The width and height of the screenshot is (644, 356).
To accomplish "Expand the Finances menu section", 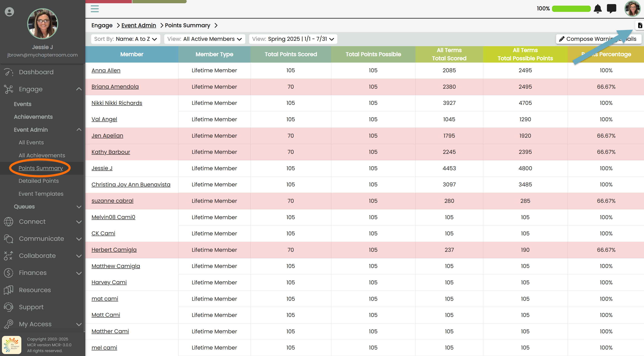I will [79, 273].
